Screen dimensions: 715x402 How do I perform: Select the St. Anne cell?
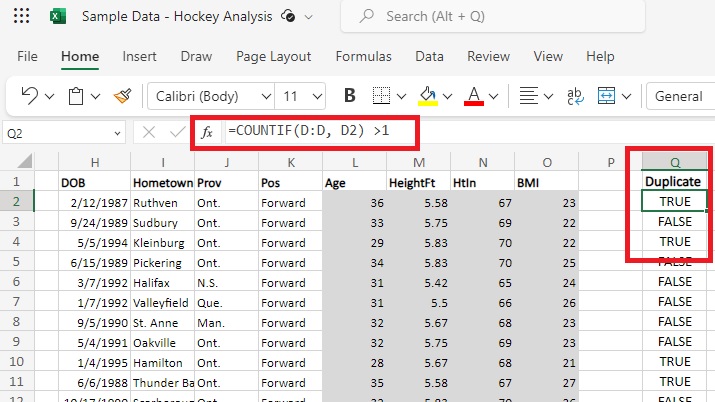point(163,323)
